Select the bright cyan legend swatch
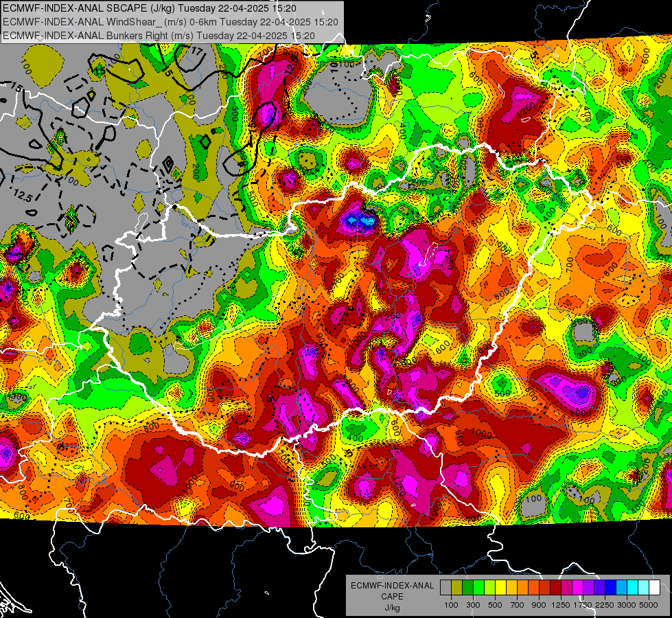 [x=633, y=588]
